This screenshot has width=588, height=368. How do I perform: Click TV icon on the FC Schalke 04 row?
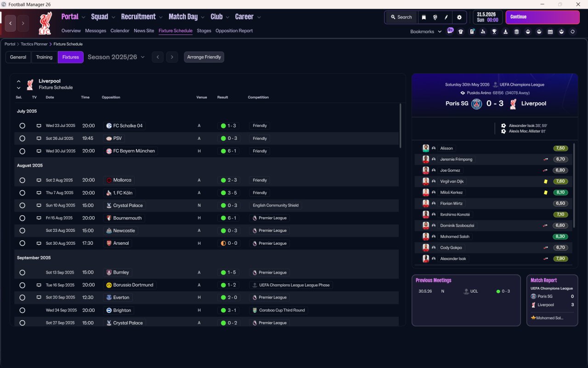[x=39, y=126]
